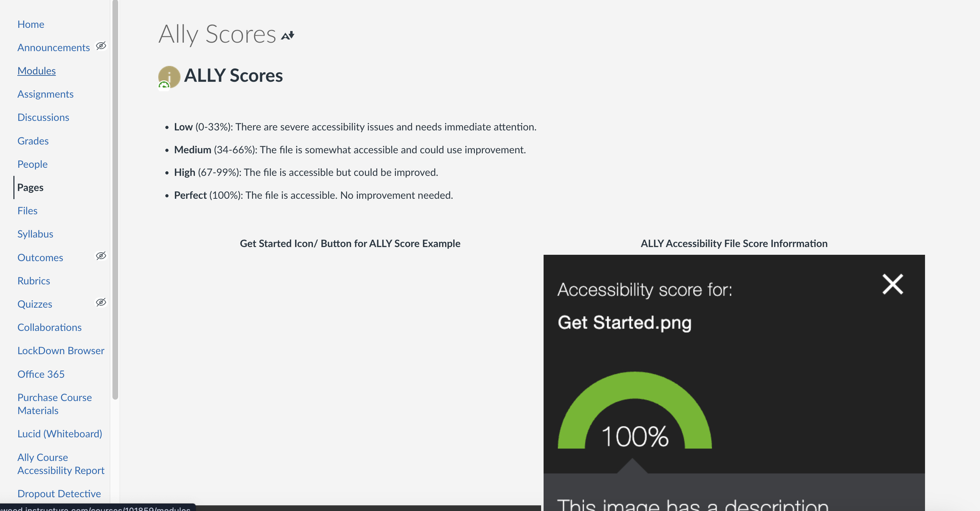Open the Files section

(27, 211)
